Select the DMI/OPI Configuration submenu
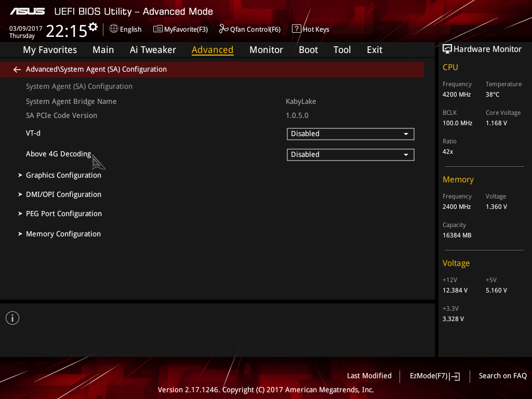The image size is (532, 399). [x=63, y=194]
